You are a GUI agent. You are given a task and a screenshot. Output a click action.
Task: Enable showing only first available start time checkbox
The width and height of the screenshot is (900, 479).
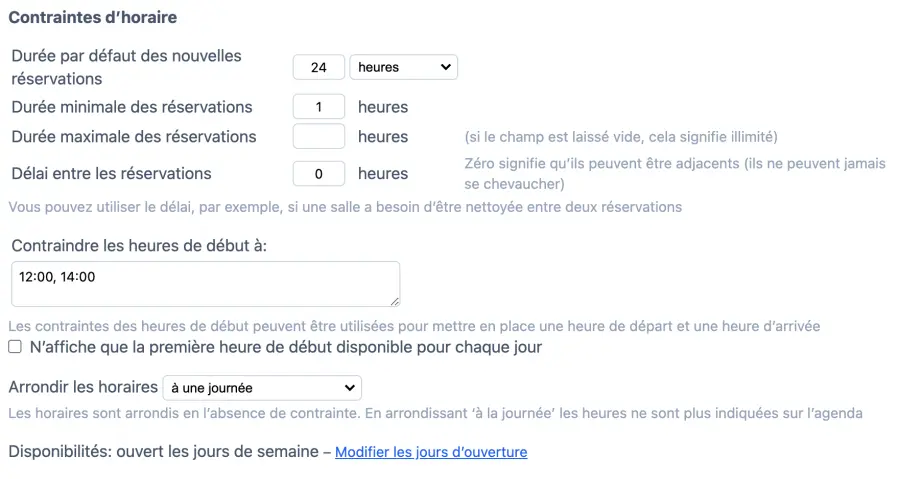pyautogui.click(x=15, y=348)
